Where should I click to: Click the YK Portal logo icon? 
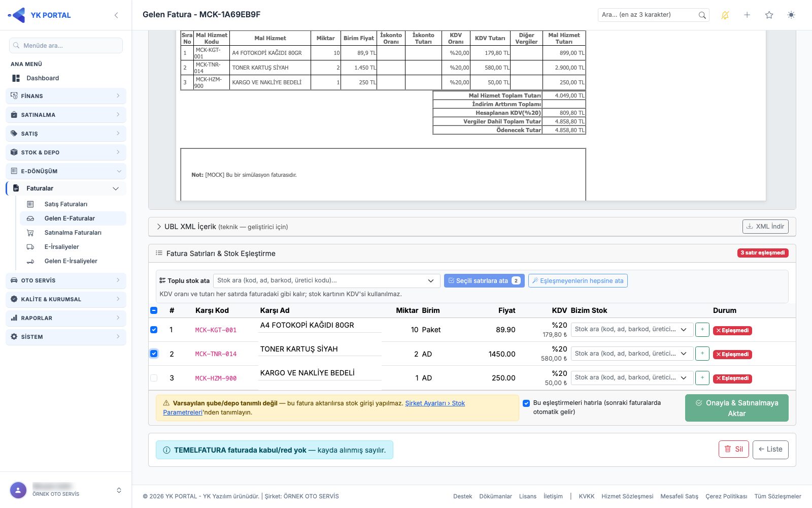17,15
